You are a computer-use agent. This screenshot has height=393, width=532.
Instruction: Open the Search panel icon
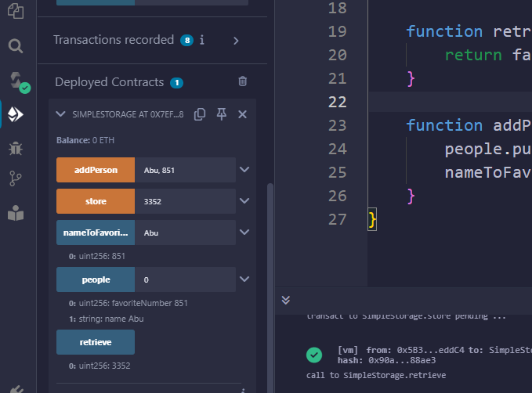tap(15, 45)
